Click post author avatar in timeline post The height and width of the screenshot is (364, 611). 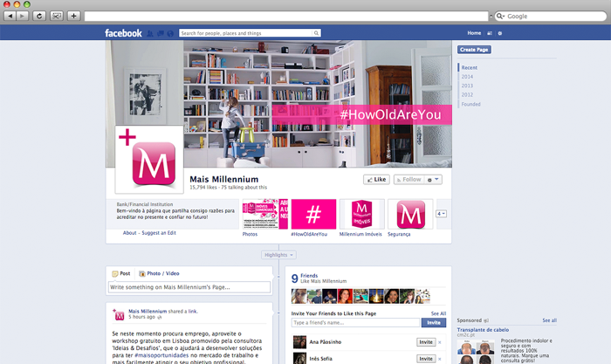[119, 314]
